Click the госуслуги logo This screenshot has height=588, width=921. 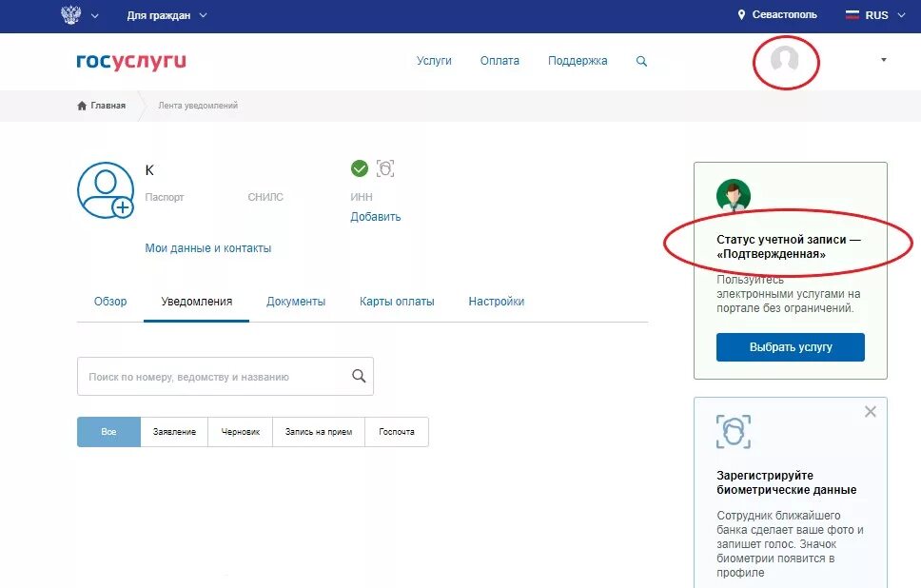click(131, 61)
